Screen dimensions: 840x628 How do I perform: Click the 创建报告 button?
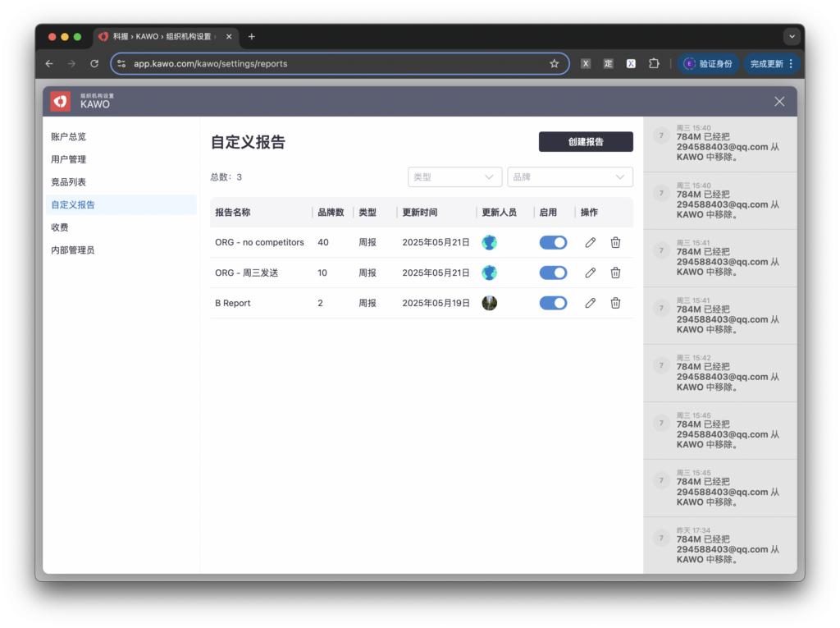pyautogui.click(x=586, y=142)
